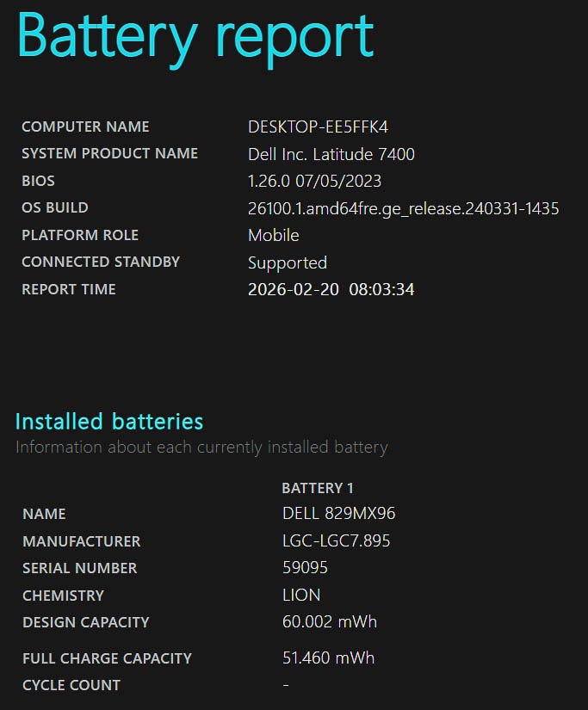Click the installed batteries description subtitle

201,447
